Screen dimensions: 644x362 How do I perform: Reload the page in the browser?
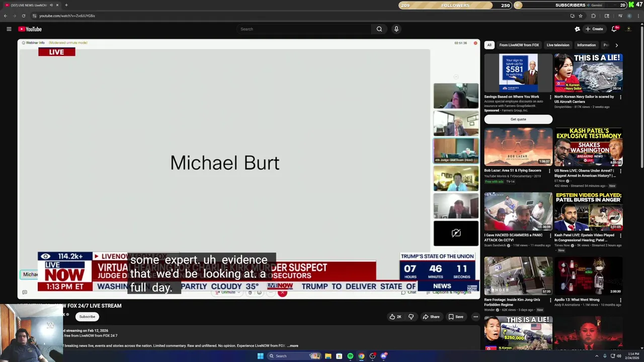pos(23,16)
